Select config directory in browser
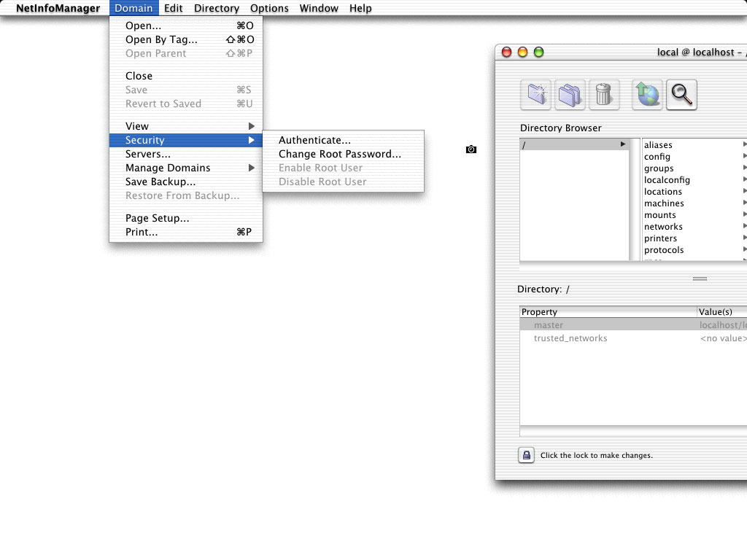Viewport: 747px width, 560px height. coord(694,157)
